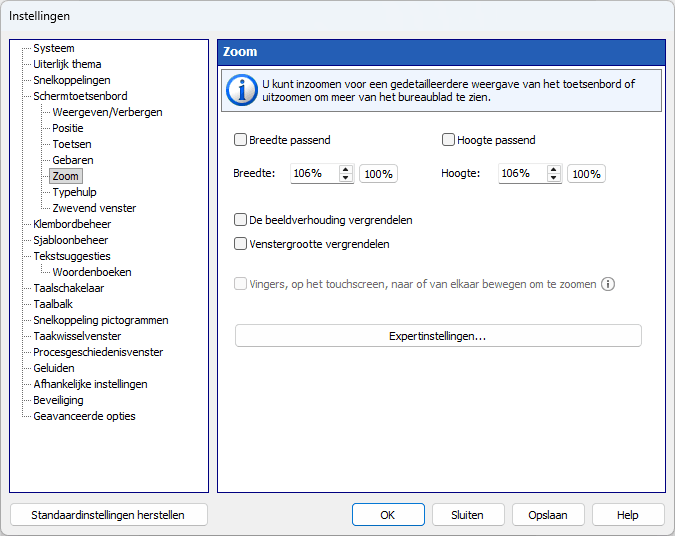Click Standaardinstellingen herstellen button
The height and width of the screenshot is (536, 675).
click(108, 515)
